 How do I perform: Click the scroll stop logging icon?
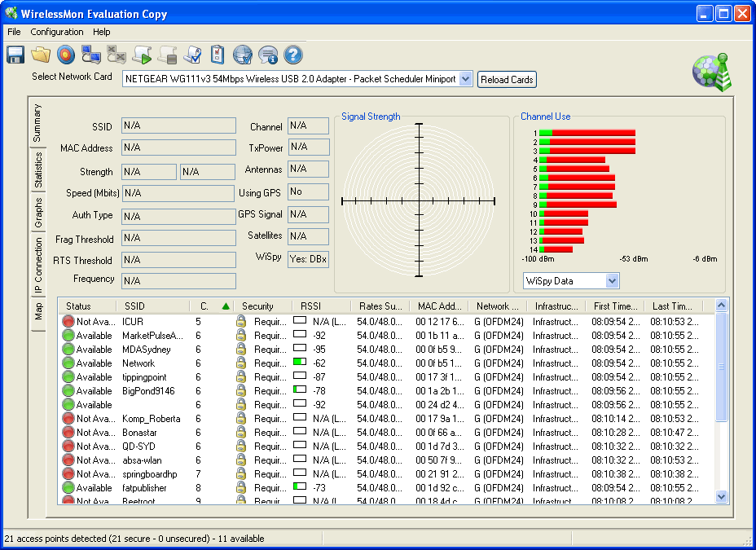[x=167, y=55]
